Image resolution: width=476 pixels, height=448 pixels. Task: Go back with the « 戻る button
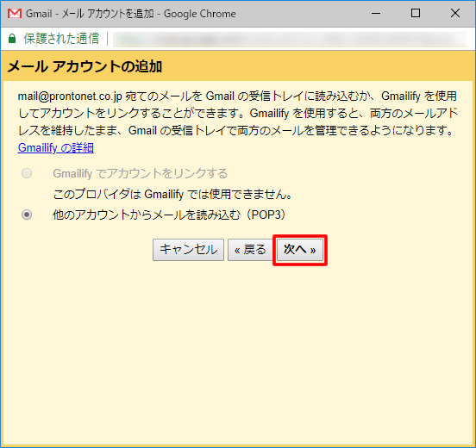[x=250, y=250]
